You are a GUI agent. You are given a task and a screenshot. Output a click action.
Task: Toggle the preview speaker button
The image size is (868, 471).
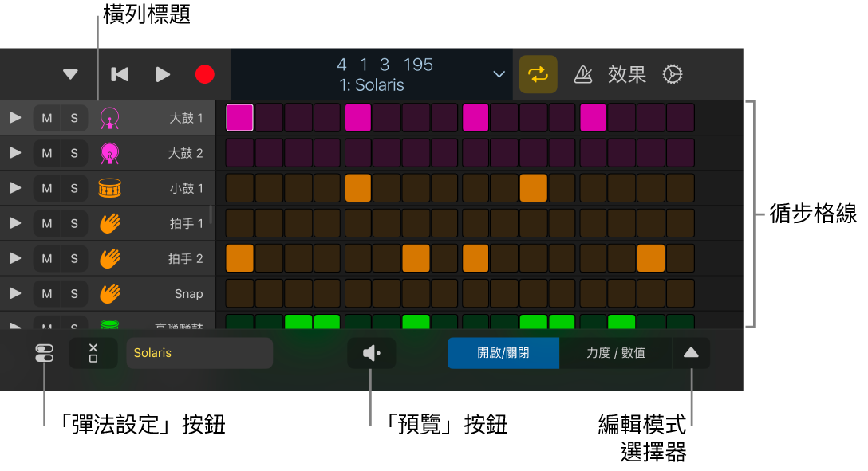(372, 353)
